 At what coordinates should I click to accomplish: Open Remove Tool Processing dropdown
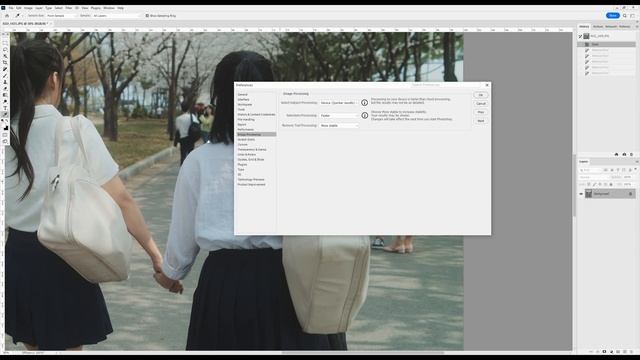click(339, 126)
